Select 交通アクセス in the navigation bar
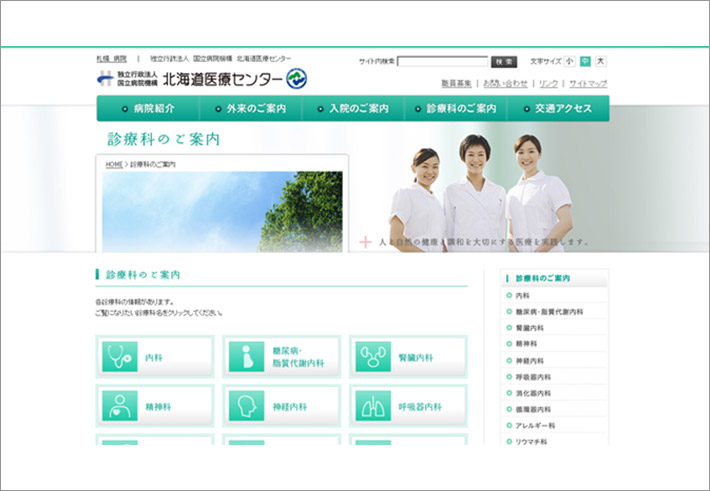The height and width of the screenshot is (491, 710). (x=558, y=109)
